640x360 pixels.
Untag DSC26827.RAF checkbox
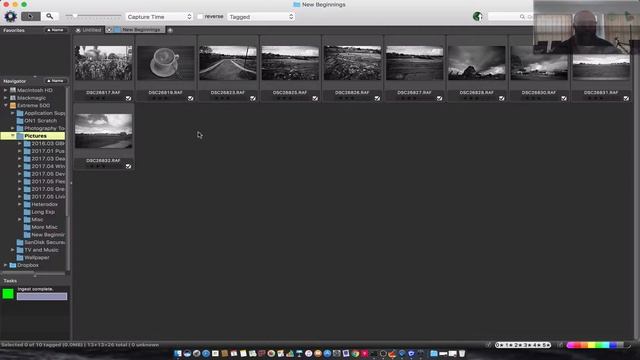[x=440, y=98]
